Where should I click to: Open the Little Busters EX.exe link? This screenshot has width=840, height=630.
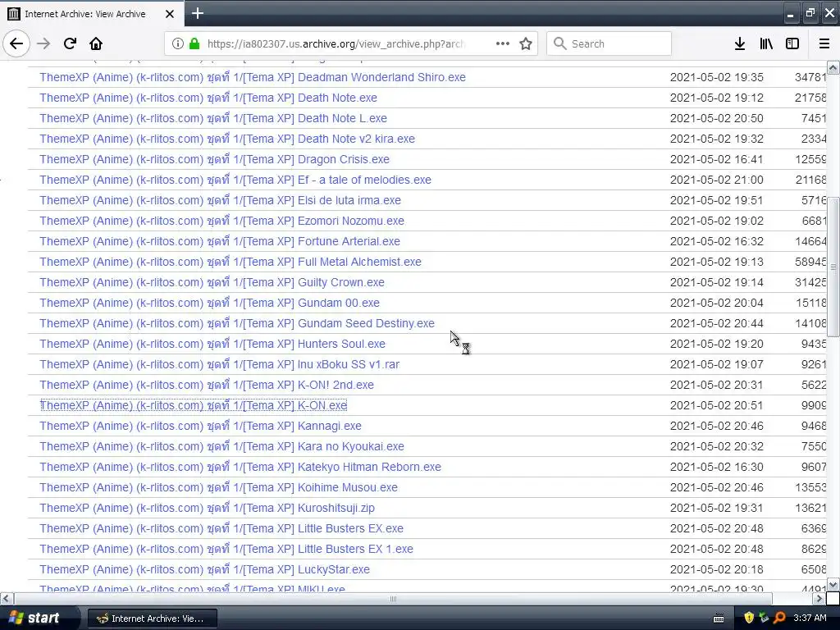(x=221, y=528)
